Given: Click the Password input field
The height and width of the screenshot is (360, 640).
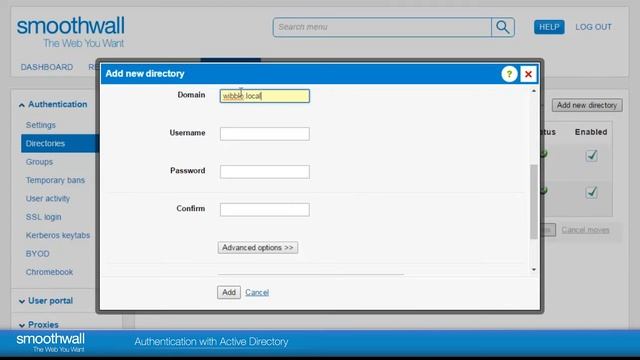Looking at the screenshot, I should (264, 172).
